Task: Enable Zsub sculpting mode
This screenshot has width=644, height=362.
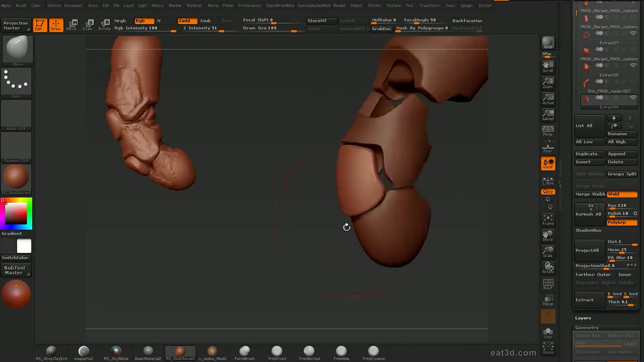Action: pos(205,21)
